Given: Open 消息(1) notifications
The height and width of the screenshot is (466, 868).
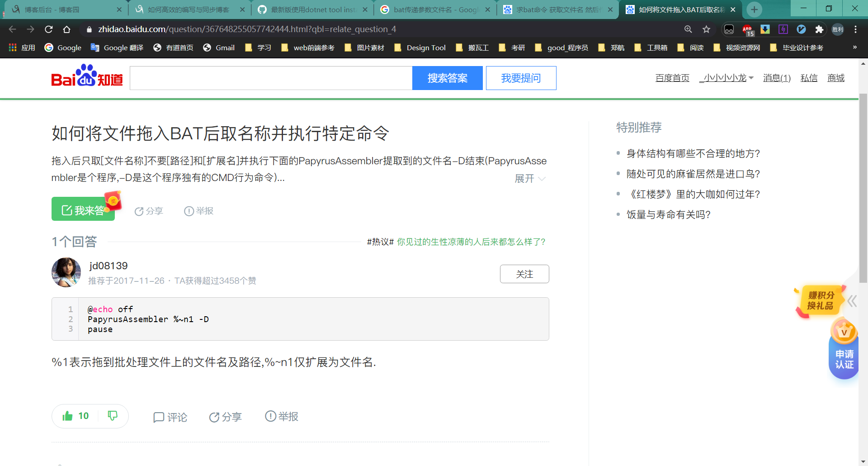Looking at the screenshot, I should pyautogui.click(x=777, y=78).
